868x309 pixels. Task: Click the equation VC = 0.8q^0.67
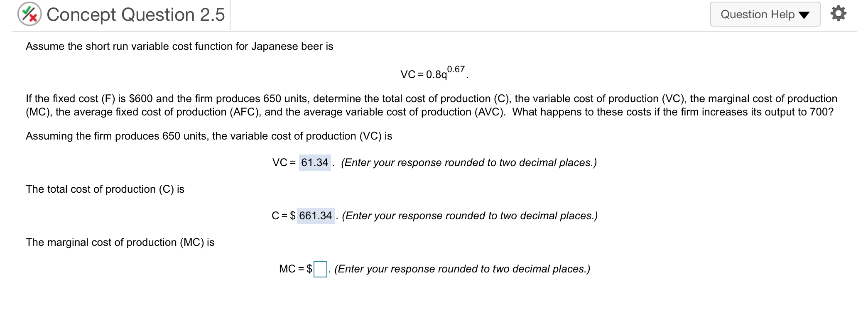433,74
